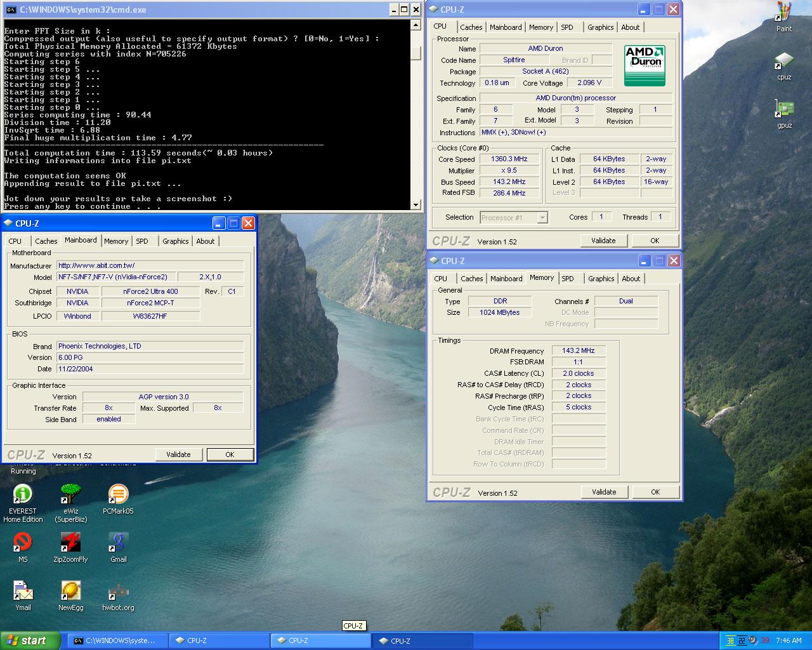Click OK in memory timings CPU-Z window
The height and width of the screenshot is (650, 812).
click(655, 492)
